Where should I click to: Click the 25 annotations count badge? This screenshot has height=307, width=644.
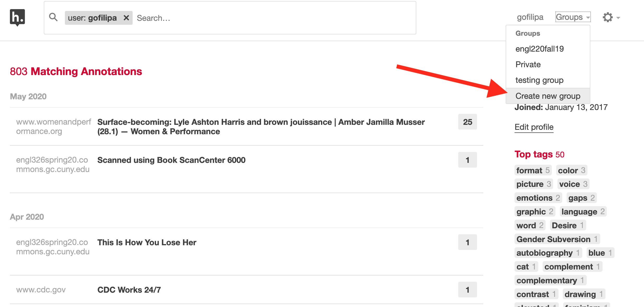[x=467, y=122]
